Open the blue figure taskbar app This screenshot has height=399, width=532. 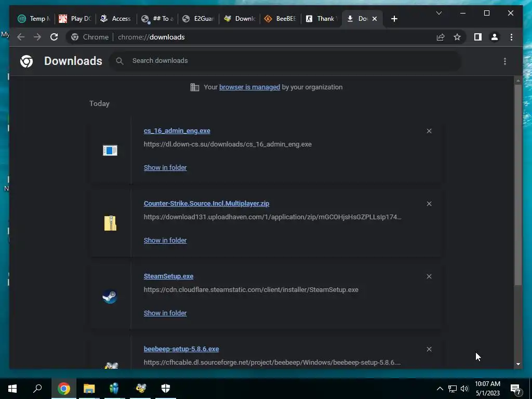coord(115,389)
